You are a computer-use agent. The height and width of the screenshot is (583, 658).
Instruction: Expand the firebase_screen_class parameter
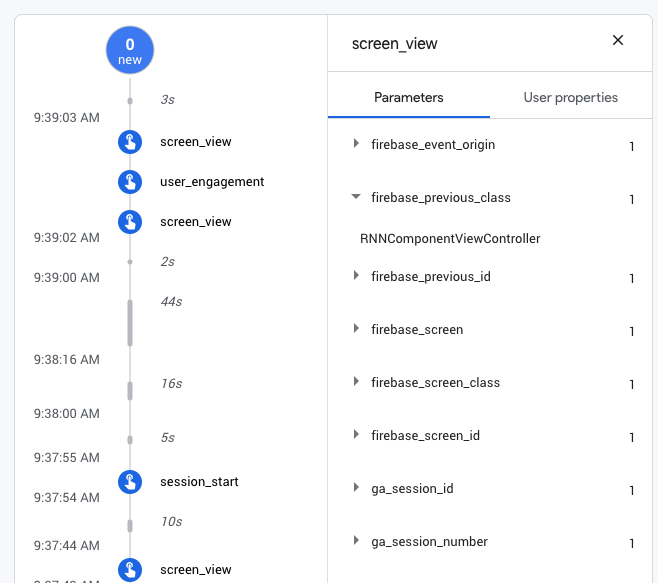pos(356,382)
